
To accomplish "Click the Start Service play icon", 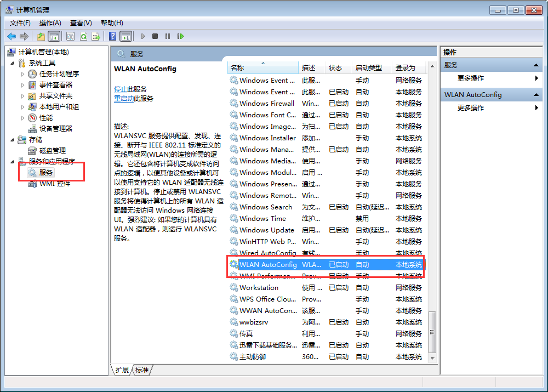I will click(143, 36).
